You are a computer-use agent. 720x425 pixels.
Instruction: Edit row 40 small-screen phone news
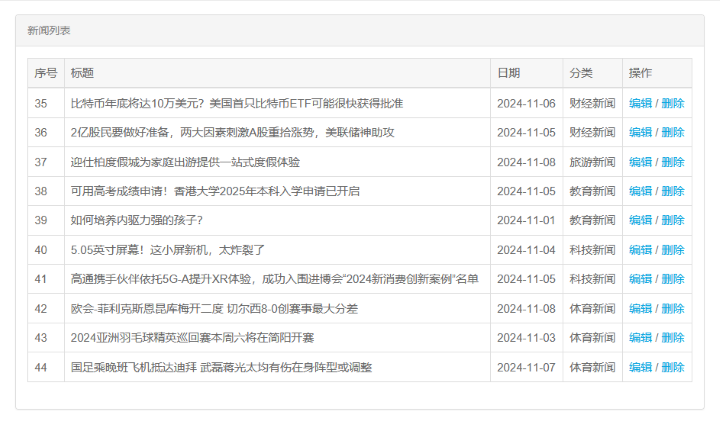click(640, 250)
